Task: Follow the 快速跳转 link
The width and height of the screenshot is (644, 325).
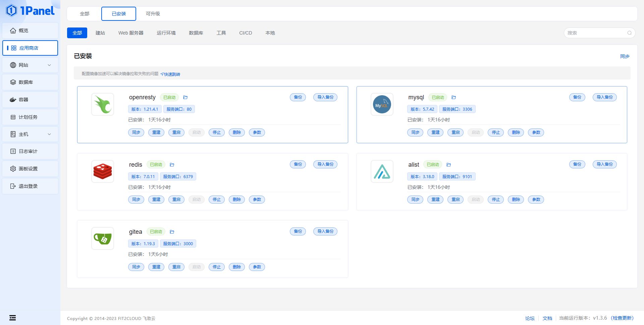Action: click(170, 74)
